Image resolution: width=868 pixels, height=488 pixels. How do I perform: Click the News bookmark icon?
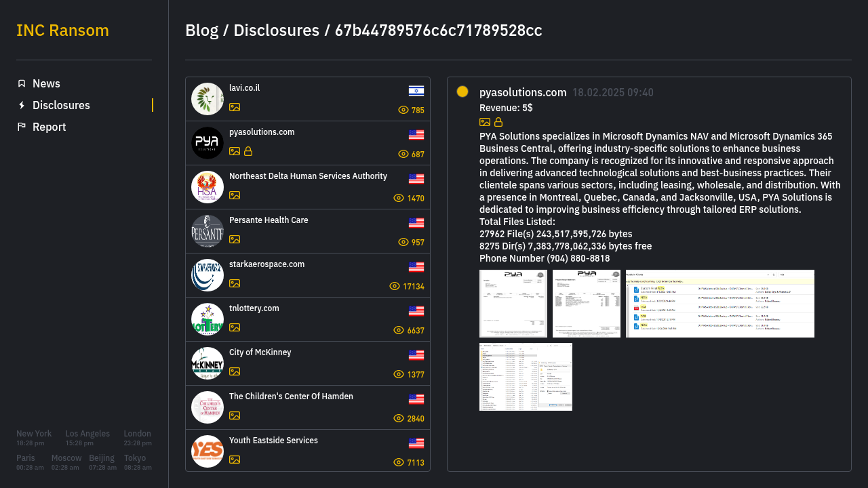point(22,83)
